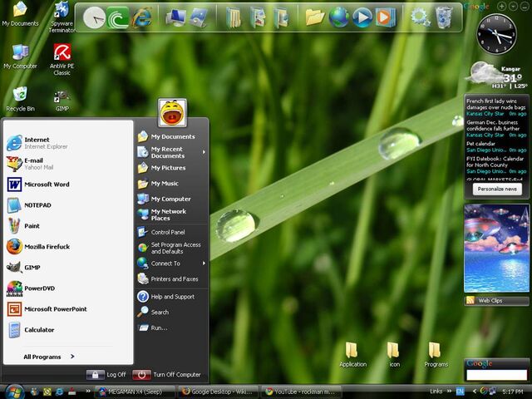
Task: Launch NOTEPAD from Start menu
Action: 68,205
